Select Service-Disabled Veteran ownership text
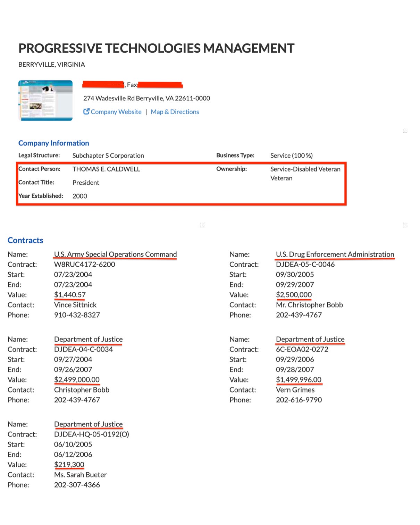This screenshot has height=525, width=420. click(x=305, y=169)
